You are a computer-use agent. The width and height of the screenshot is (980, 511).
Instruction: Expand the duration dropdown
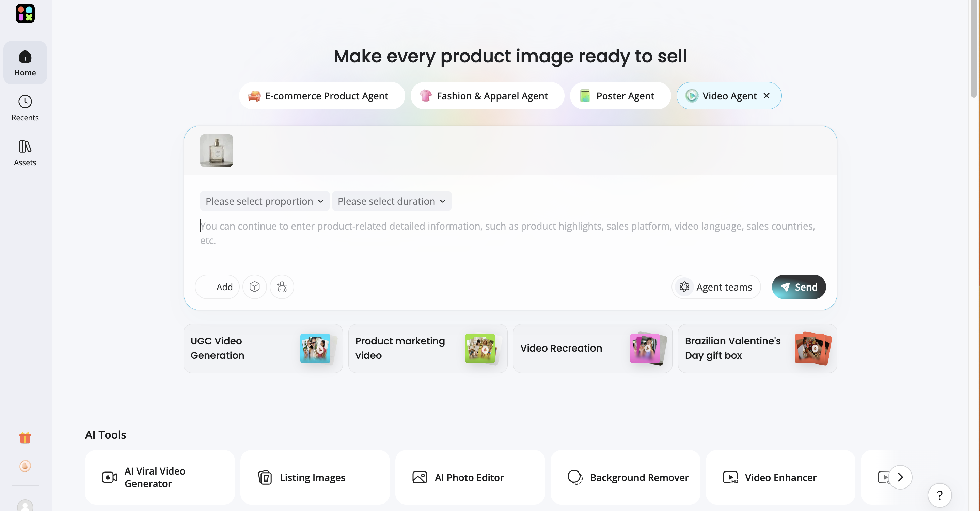(x=392, y=201)
